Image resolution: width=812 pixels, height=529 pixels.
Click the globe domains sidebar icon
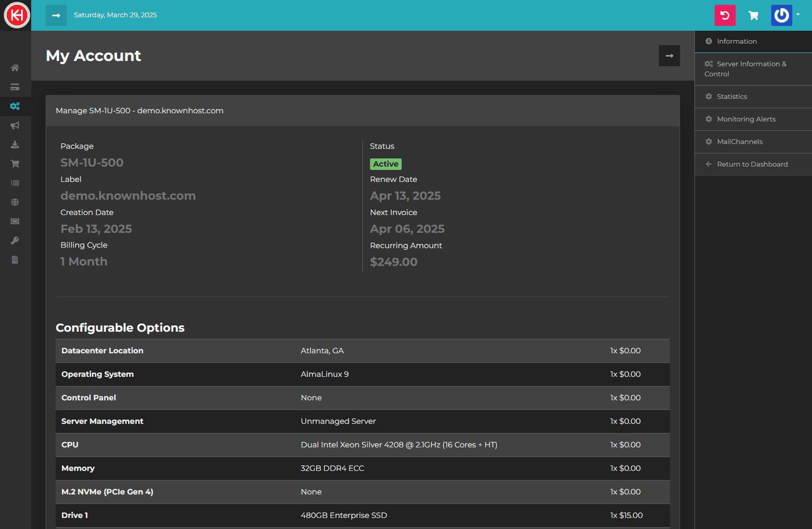[x=15, y=202]
